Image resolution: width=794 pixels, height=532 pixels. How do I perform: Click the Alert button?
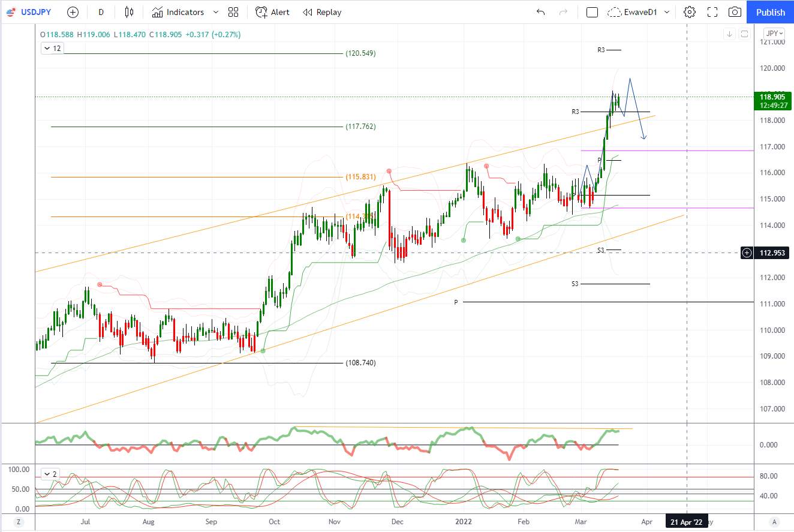pyautogui.click(x=272, y=12)
